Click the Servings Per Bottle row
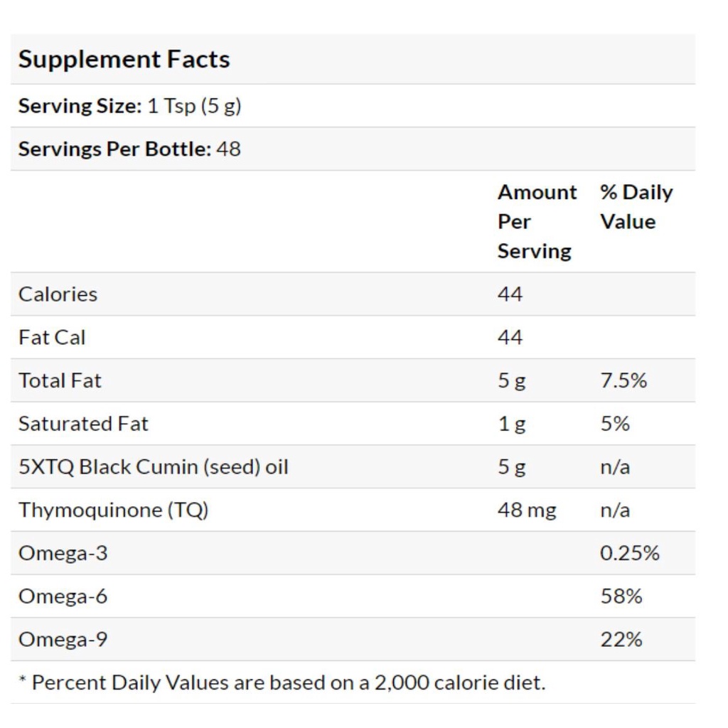This screenshot has height=728, width=728. 129,149
